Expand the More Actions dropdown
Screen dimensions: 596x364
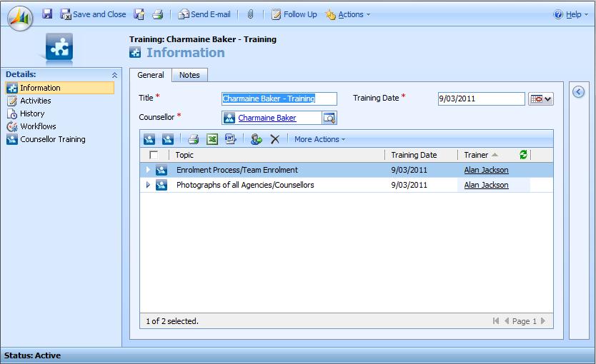click(x=319, y=139)
